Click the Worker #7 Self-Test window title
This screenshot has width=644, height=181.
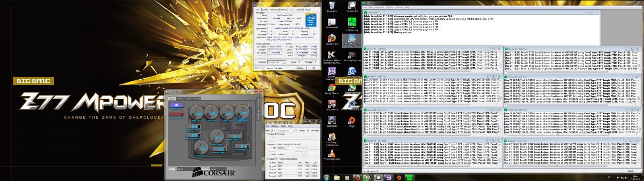point(572,141)
